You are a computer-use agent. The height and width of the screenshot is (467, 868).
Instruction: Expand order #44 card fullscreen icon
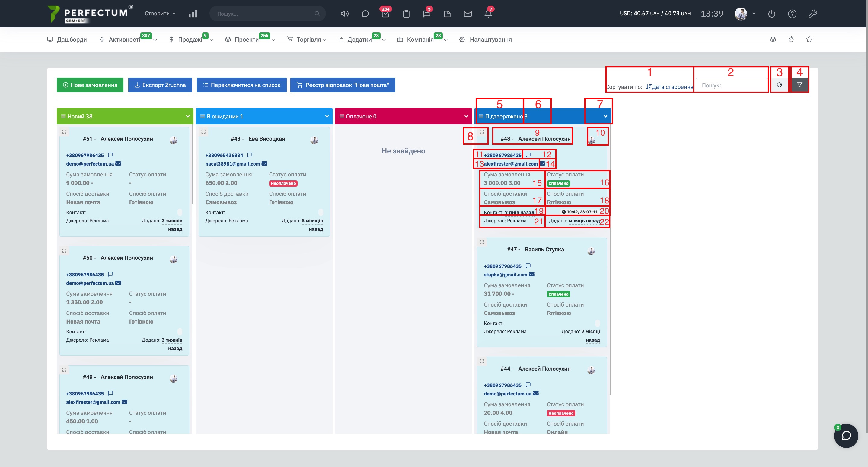coord(482,361)
